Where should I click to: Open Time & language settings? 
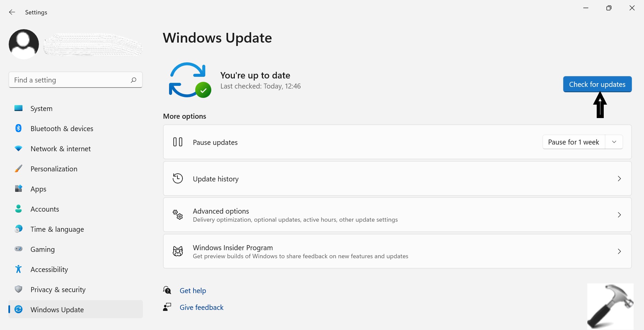tap(75, 229)
